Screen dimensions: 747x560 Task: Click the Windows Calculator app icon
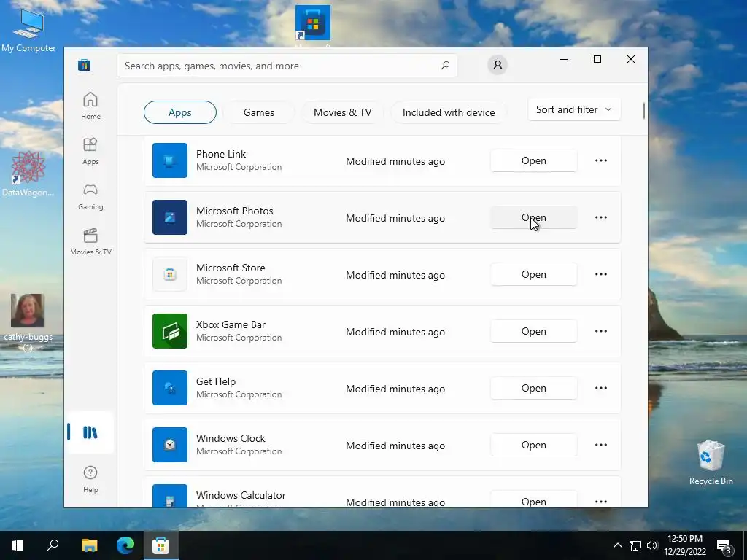point(169,496)
